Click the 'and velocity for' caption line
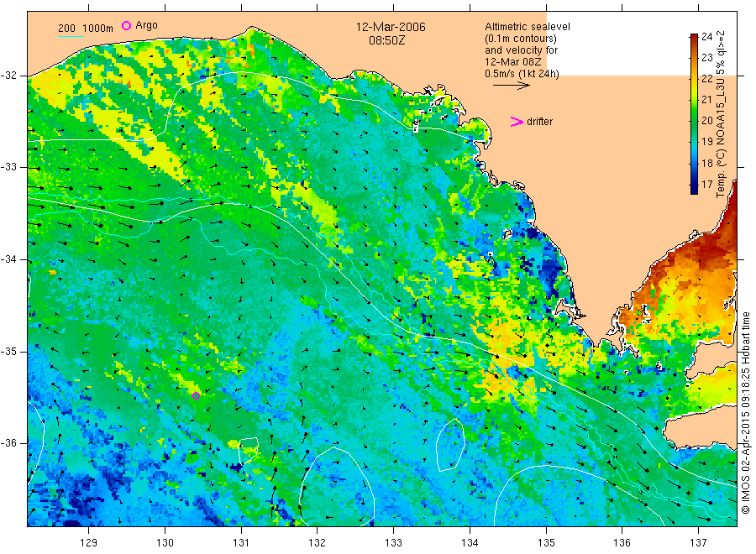Image resolution: width=756 pixels, height=554 pixels. click(521, 50)
